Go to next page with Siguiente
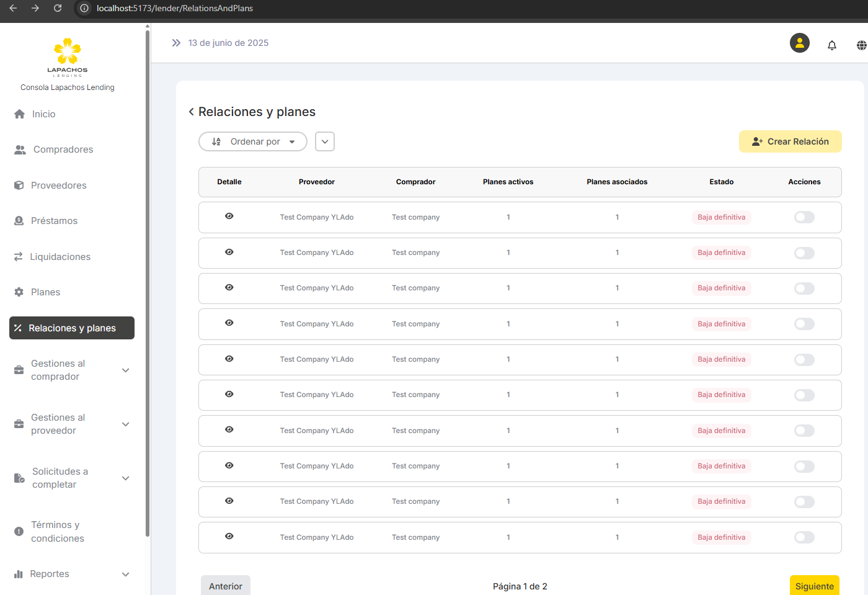This screenshot has width=868, height=595. (814, 586)
